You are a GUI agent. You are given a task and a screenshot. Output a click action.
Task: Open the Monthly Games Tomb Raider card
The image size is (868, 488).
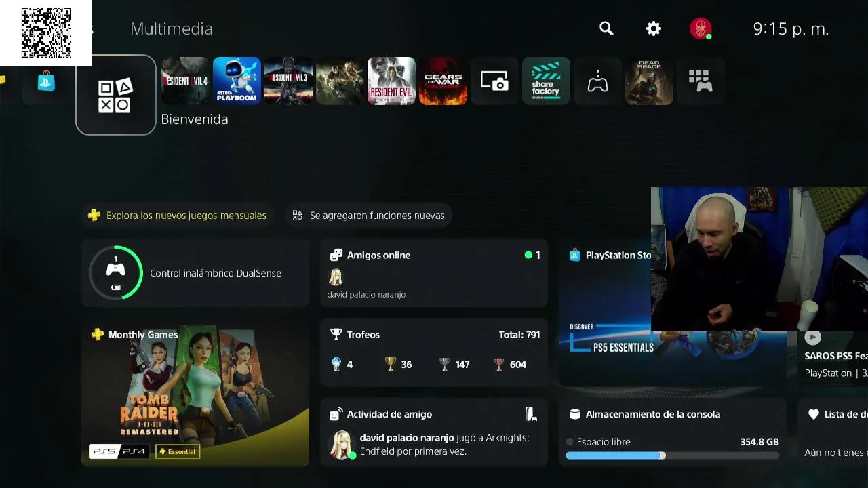click(x=195, y=392)
